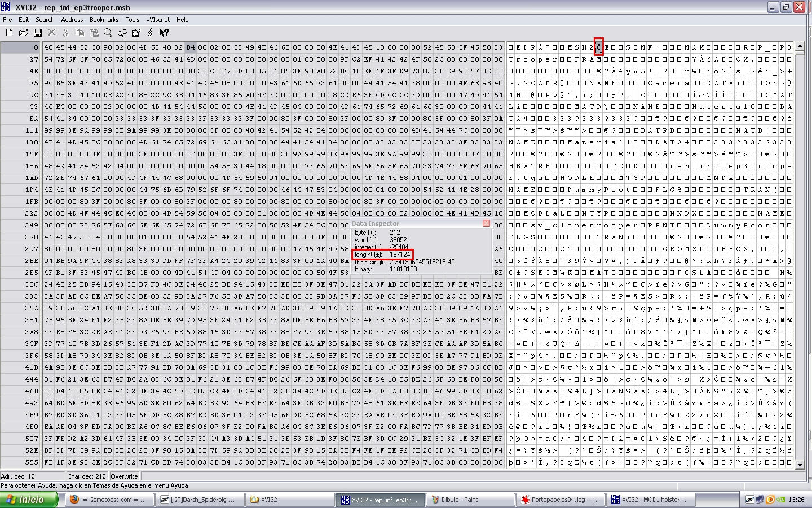Click the address row label 0
Image resolution: width=812 pixels, height=508 pixels.
[x=36, y=47]
